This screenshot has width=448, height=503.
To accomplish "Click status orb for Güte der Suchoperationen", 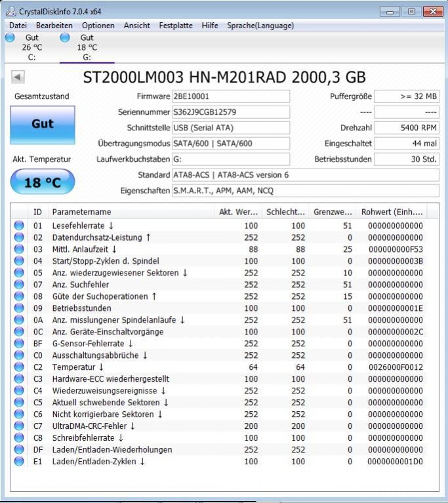I will click(19, 296).
